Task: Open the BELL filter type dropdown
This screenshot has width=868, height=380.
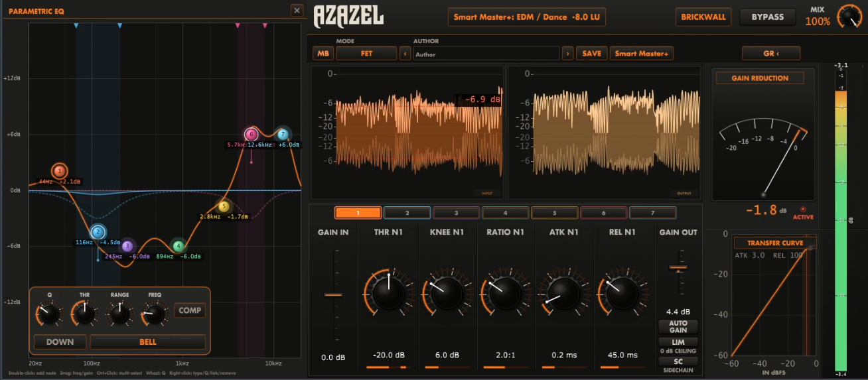Action: (x=148, y=342)
